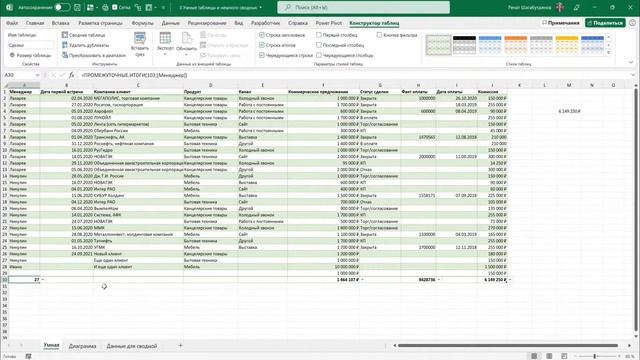The width and height of the screenshot is (640, 360).
Task: Click the Поделиться share button
Action: tap(605, 23)
